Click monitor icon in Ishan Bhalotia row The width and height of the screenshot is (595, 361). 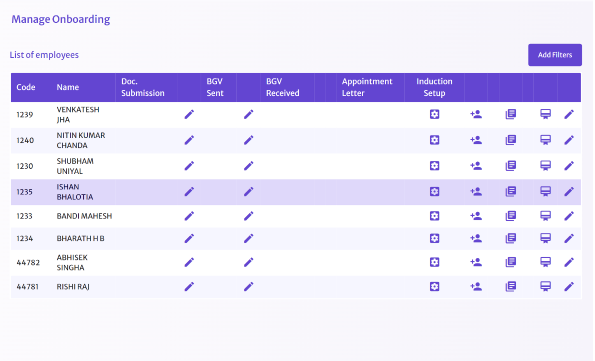tap(546, 191)
